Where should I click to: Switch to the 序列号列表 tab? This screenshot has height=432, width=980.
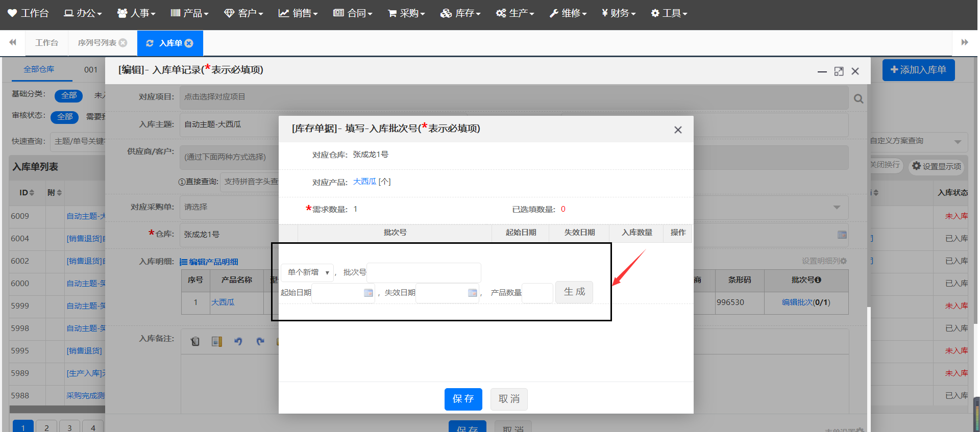coord(97,43)
